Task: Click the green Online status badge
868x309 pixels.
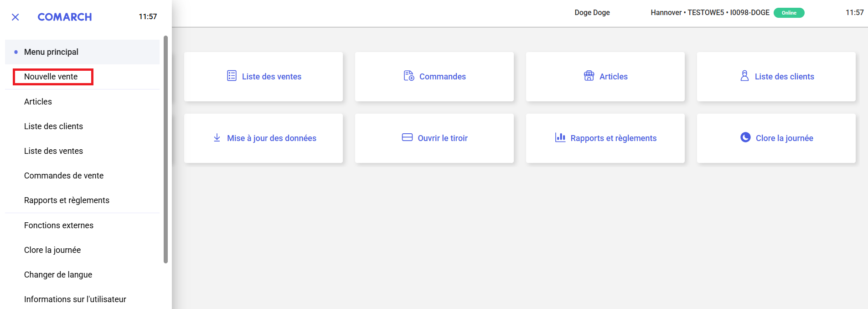Action: click(789, 13)
